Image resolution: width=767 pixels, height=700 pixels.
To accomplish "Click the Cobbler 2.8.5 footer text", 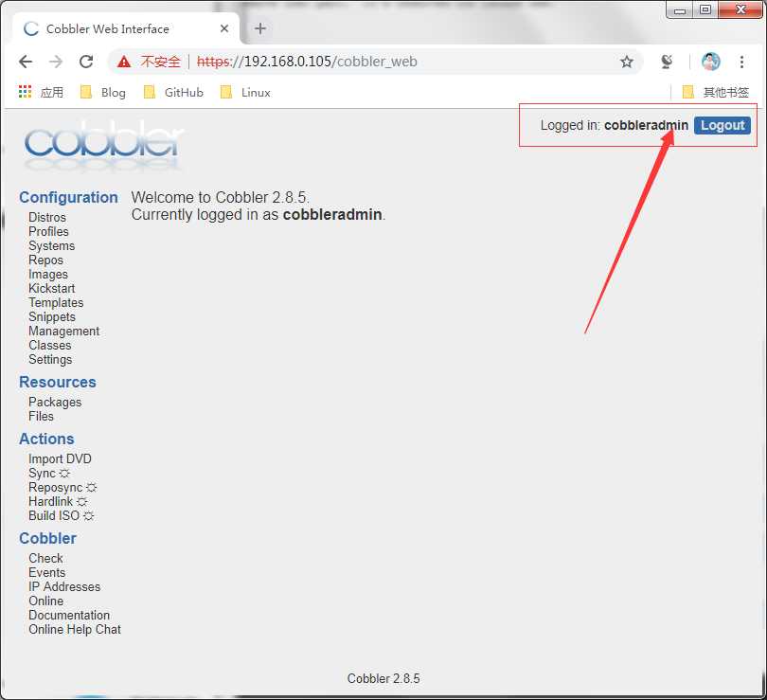I will [x=383, y=678].
